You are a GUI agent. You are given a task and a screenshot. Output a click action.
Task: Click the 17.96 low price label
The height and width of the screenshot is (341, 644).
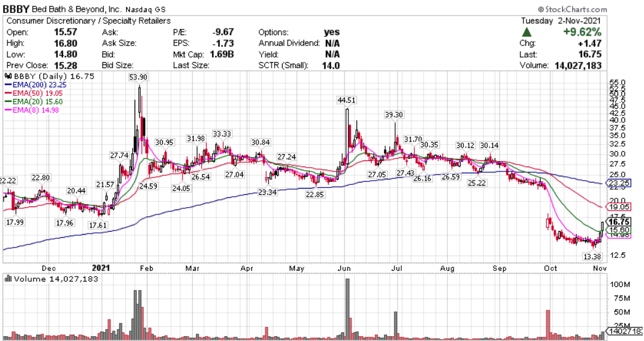pos(65,223)
